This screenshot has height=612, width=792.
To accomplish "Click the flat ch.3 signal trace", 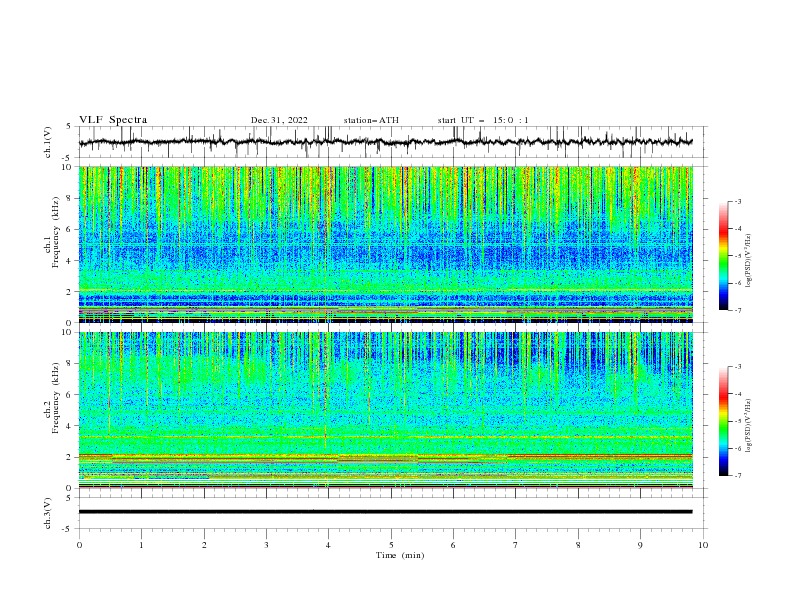I will pyautogui.click(x=385, y=512).
